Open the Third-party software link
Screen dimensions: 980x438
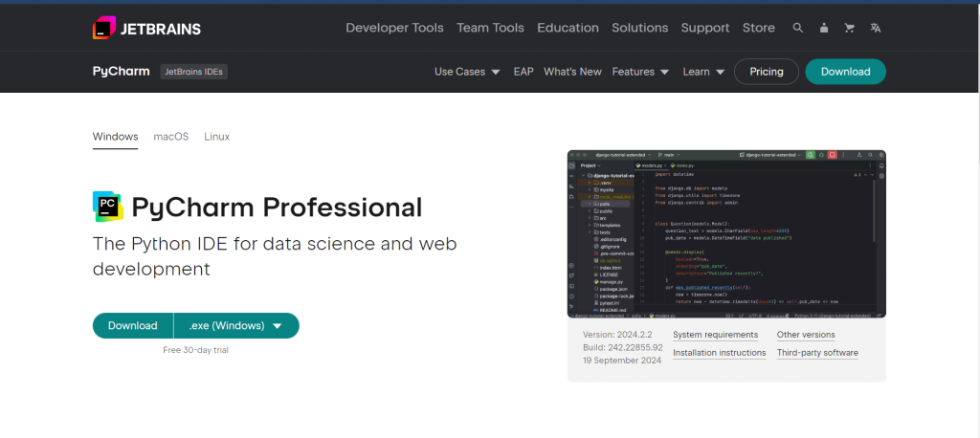click(x=817, y=353)
